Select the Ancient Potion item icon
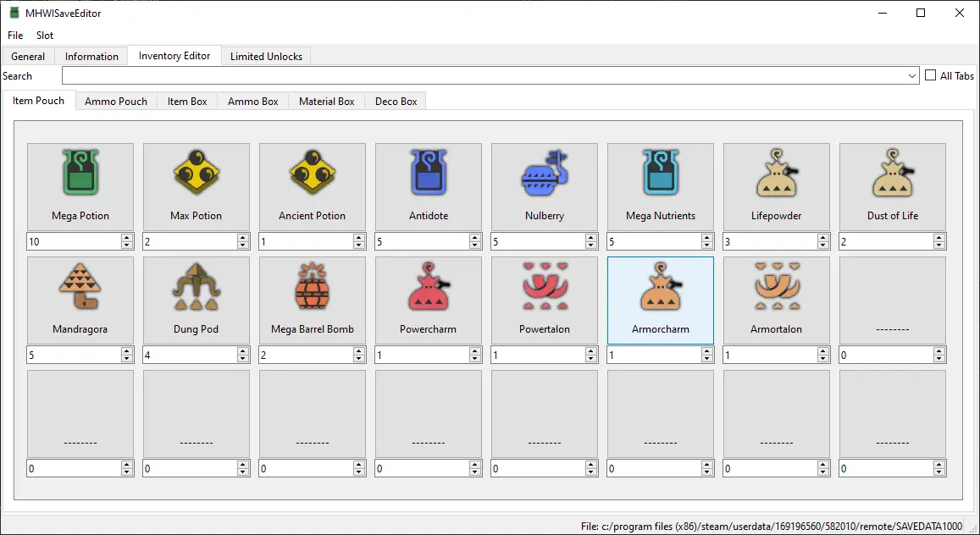Screen dimensions: 980x535 coord(313,172)
